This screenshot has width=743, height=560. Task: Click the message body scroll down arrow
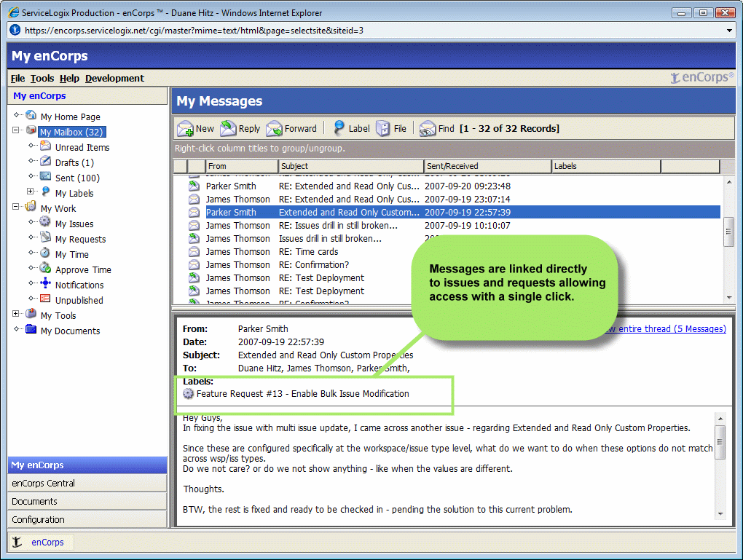click(x=720, y=513)
